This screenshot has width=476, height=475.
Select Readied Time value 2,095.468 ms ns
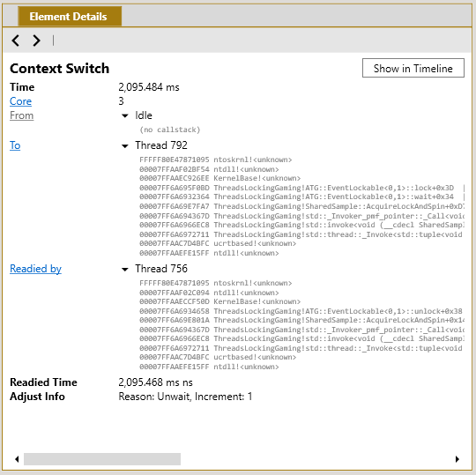[155, 382]
